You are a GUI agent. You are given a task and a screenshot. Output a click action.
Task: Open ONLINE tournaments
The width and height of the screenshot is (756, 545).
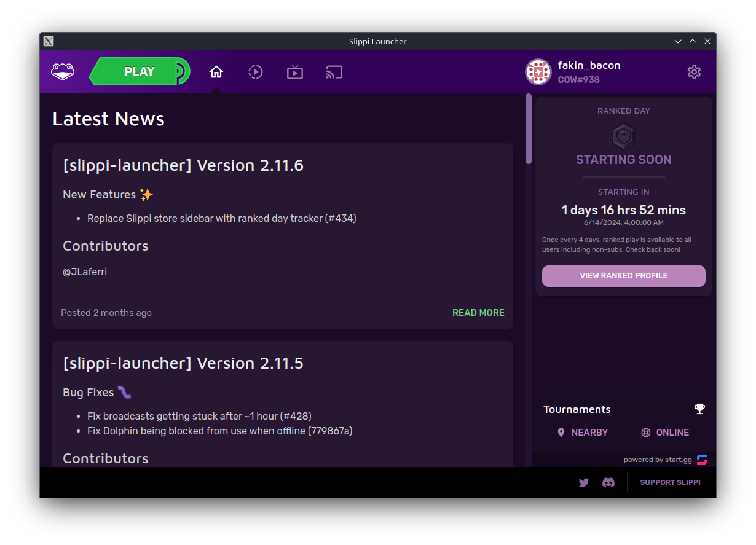click(x=664, y=433)
